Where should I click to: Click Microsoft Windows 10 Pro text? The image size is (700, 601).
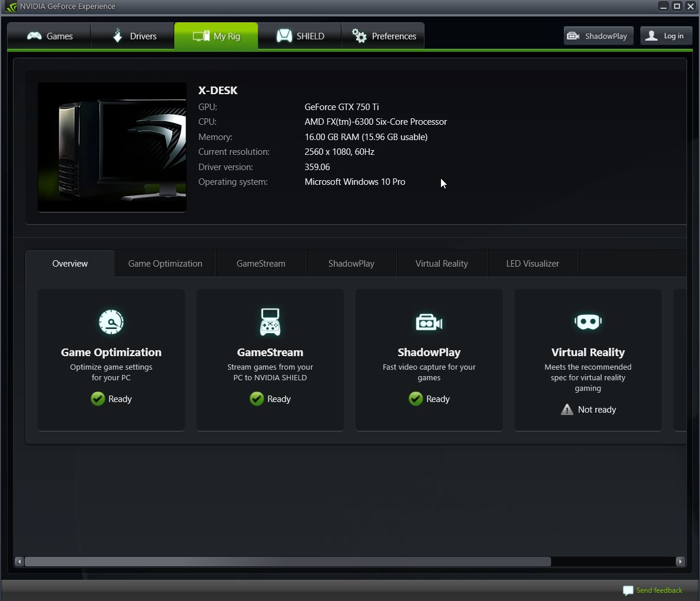point(355,182)
